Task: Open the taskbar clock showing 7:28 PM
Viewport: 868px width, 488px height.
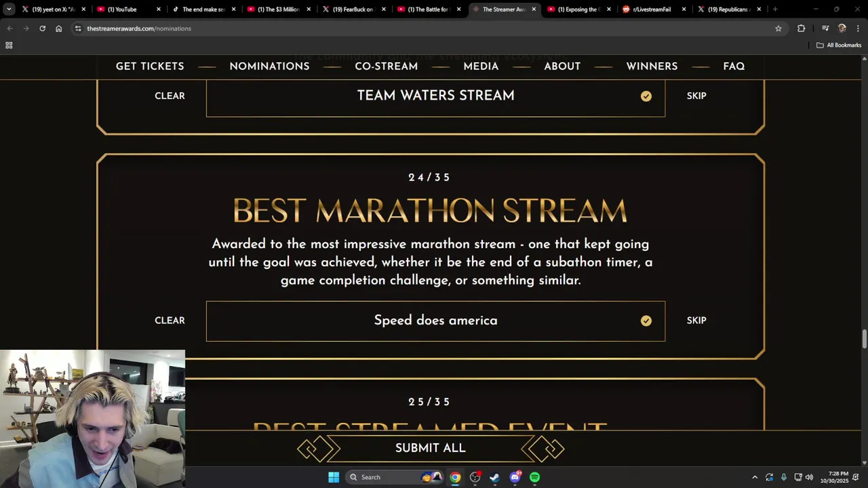Action: pyautogui.click(x=834, y=477)
